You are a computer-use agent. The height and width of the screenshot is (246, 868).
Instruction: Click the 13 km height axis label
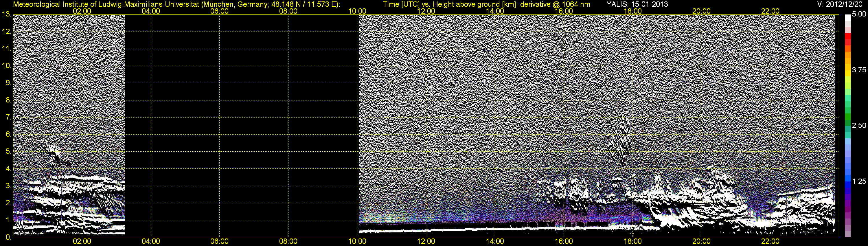pos(6,14)
